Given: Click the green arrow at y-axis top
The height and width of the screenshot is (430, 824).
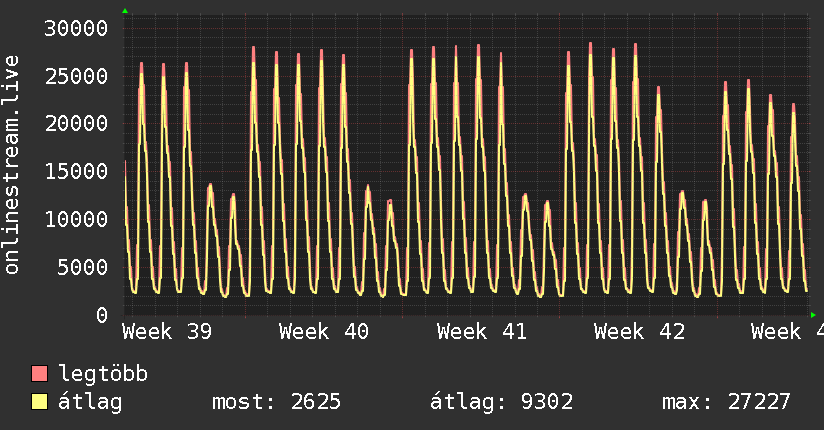Looking at the screenshot, I should (x=125, y=11).
